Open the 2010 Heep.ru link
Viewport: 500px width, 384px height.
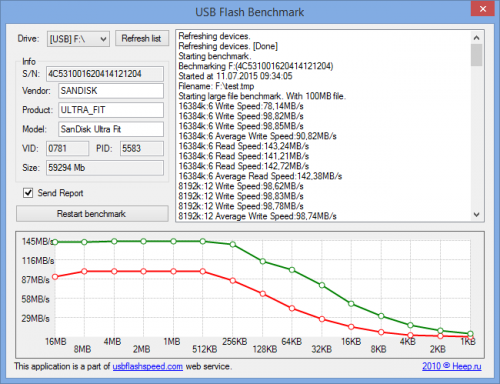pos(452,366)
